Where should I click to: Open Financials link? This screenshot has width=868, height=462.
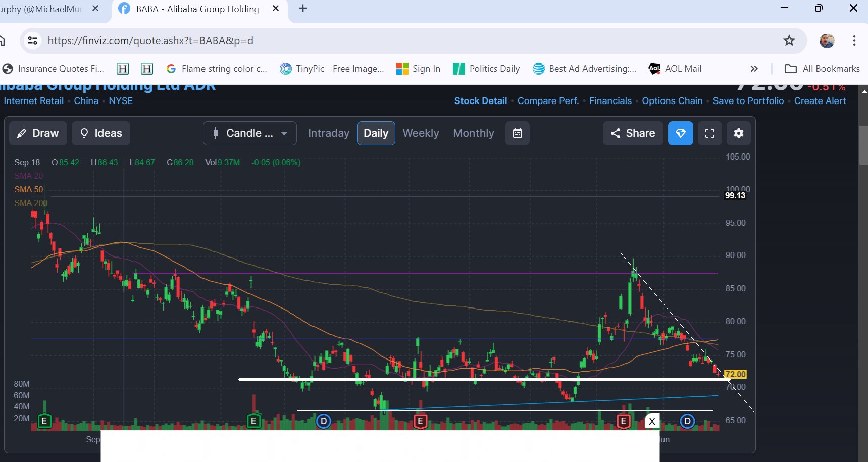click(610, 101)
